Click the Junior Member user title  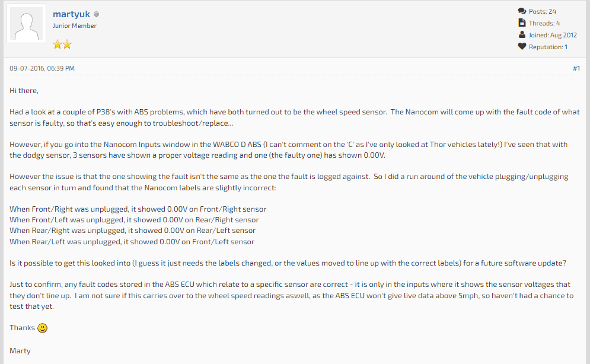point(75,25)
